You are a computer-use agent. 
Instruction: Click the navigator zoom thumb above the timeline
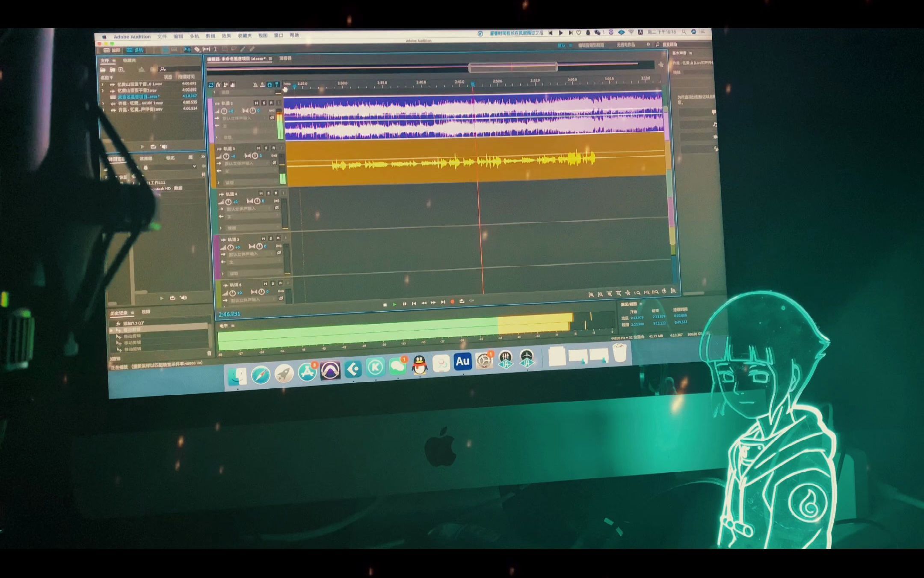(x=513, y=67)
